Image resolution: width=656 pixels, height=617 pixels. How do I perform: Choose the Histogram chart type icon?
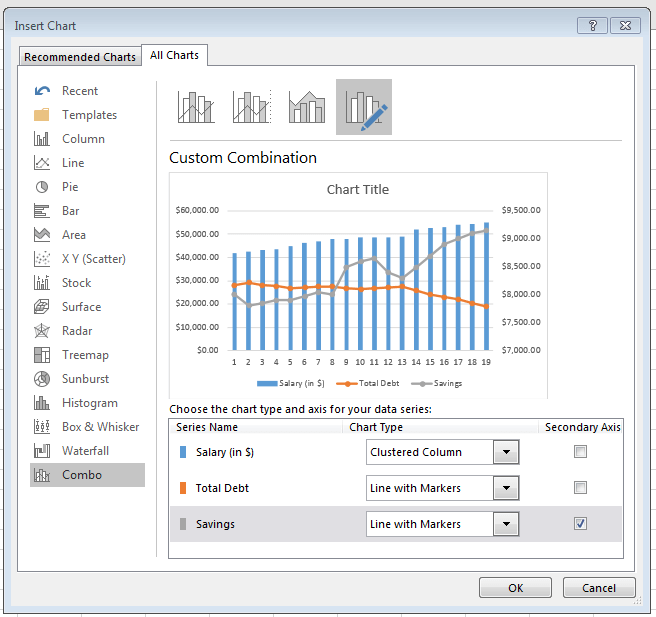click(x=42, y=403)
